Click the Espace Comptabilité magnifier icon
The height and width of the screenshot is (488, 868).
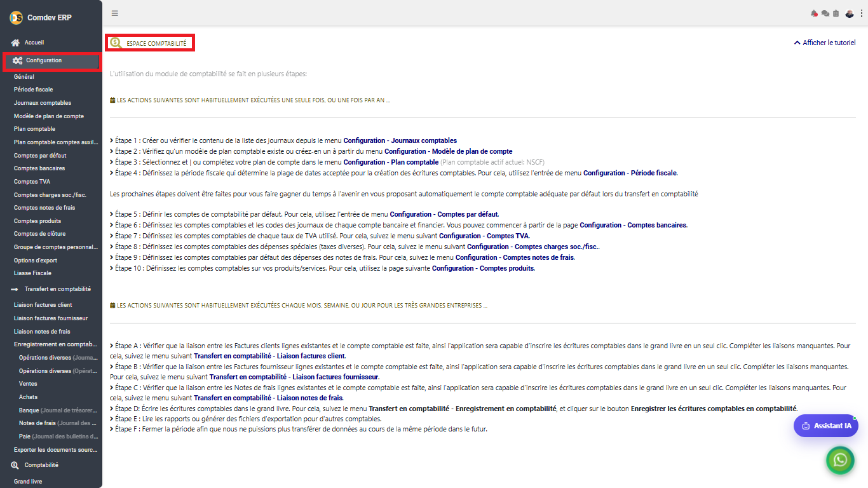(116, 43)
